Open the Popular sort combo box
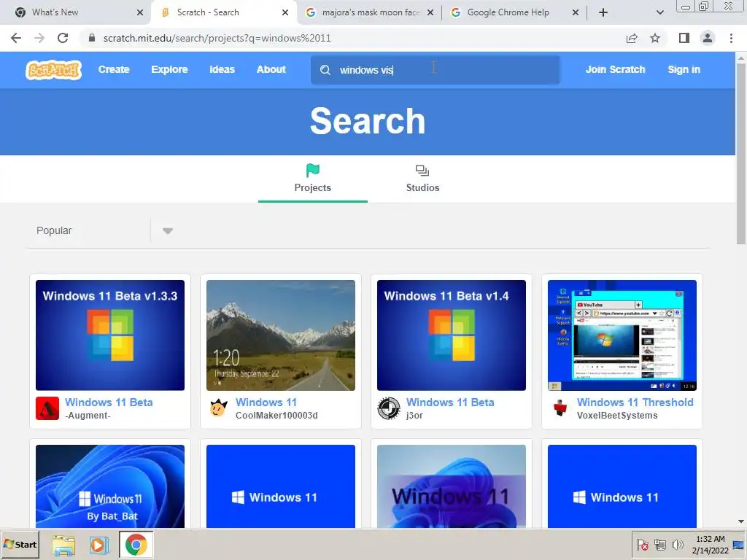Viewport: 747px width, 560px height. pyautogui.click(x=104, y=231)
